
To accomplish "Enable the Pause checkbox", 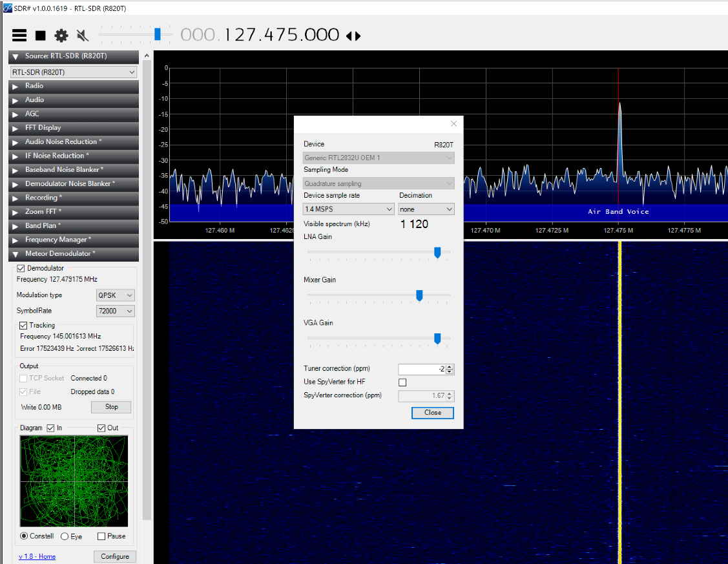I will pos(101,536).
